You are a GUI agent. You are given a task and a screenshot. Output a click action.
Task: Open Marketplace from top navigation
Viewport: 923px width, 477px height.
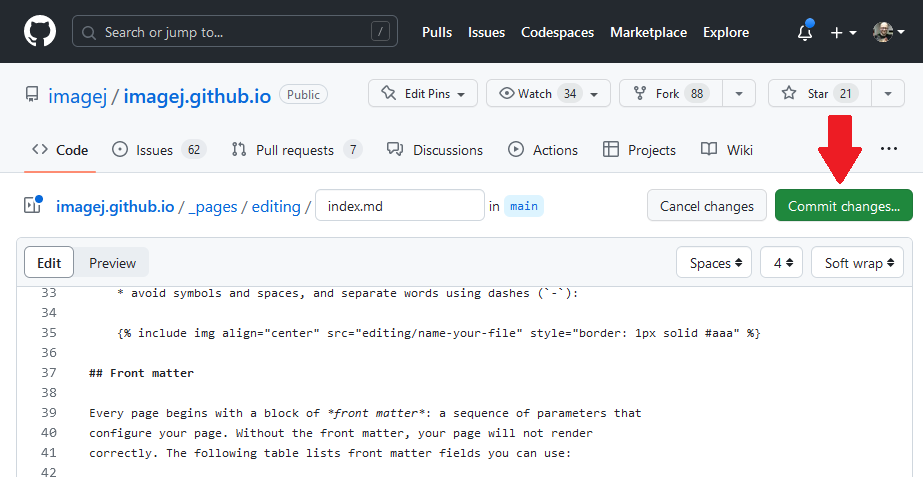pos(648,32)
